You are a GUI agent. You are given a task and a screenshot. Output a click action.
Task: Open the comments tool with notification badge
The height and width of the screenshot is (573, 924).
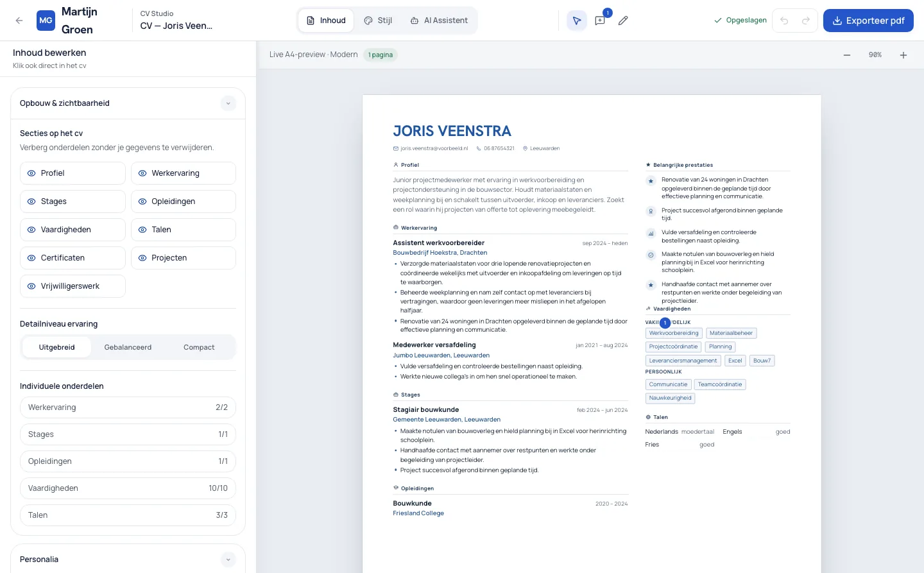(600, 21)
